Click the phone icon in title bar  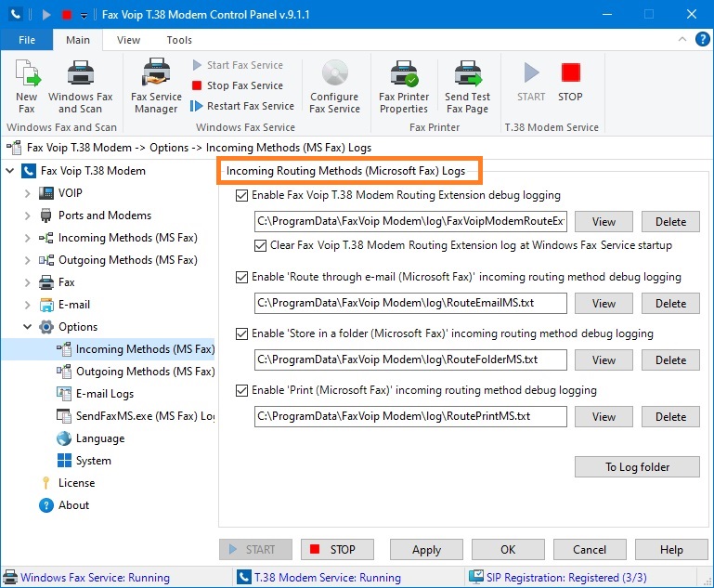point(16,15)
